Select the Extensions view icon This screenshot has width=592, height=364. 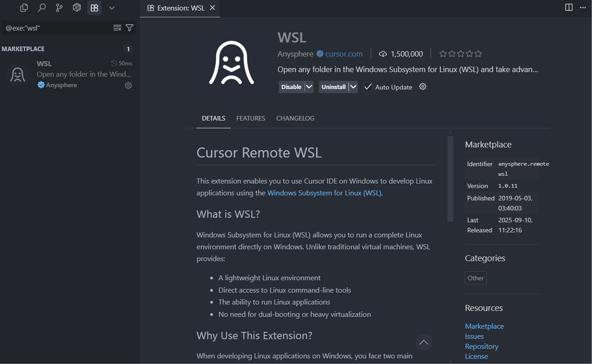[x=94, y=8]
